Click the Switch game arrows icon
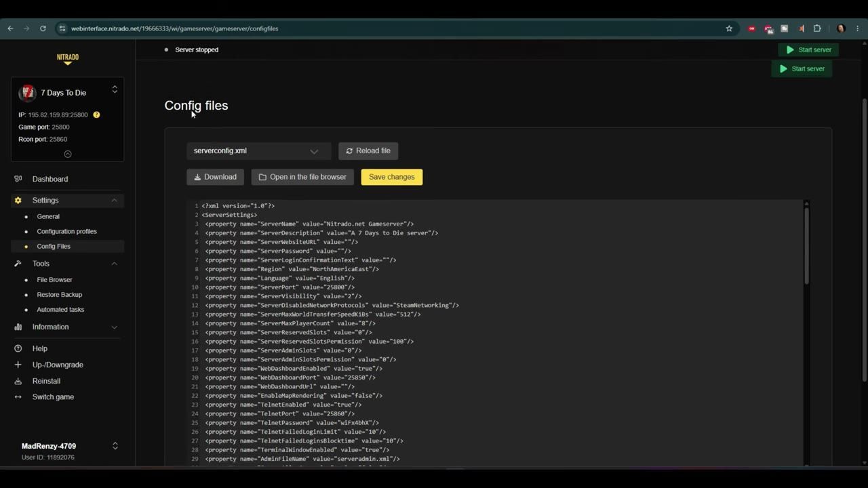 coord(18,397)
